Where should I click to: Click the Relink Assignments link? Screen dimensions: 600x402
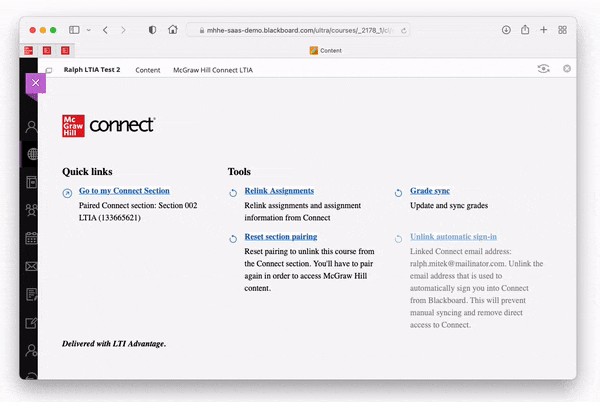(279, 191)
